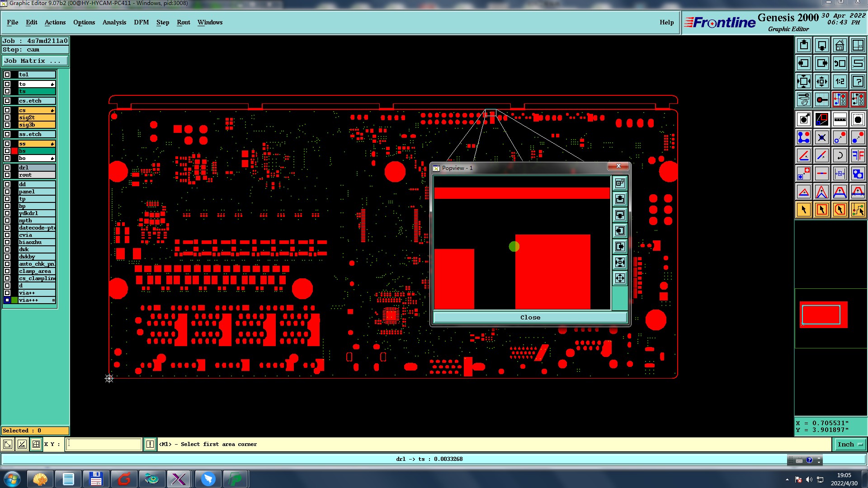Select the rotate feature tool icon
The height and width of the screenshot is (488, 868).
point(840,156)
